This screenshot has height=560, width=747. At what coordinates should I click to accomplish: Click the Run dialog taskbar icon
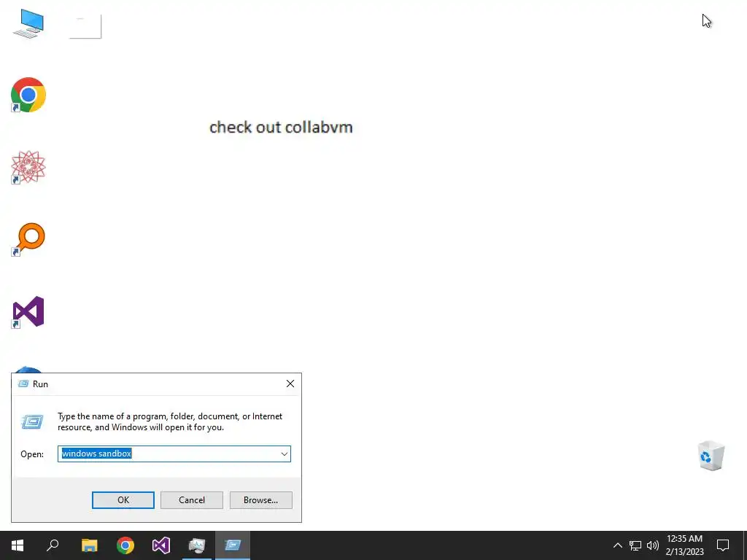[x=233, y=545]
